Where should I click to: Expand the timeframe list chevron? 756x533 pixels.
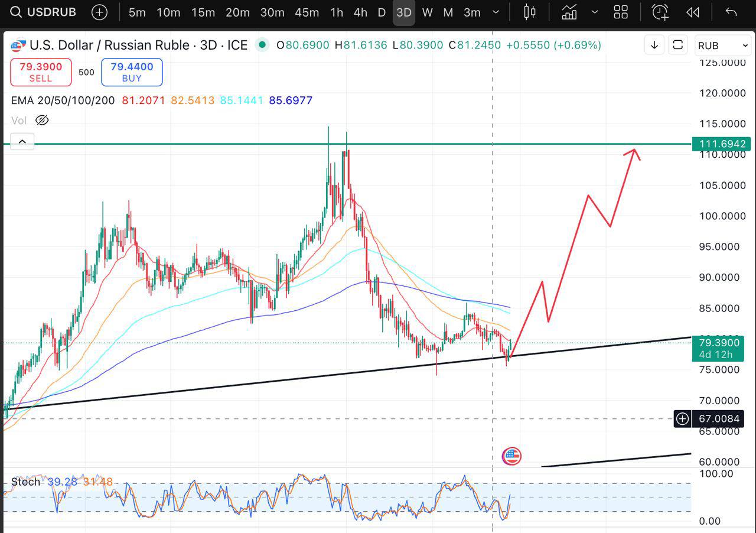(496, 12)
